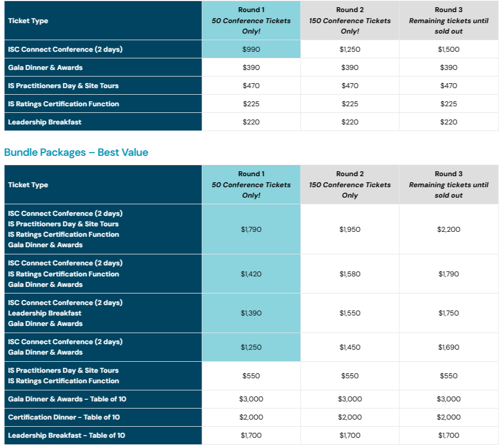This screenshot has height=446, width=504.
Task: Click the Round 1 header in top table
Action: pyautogui.click(x=251, y=10)
